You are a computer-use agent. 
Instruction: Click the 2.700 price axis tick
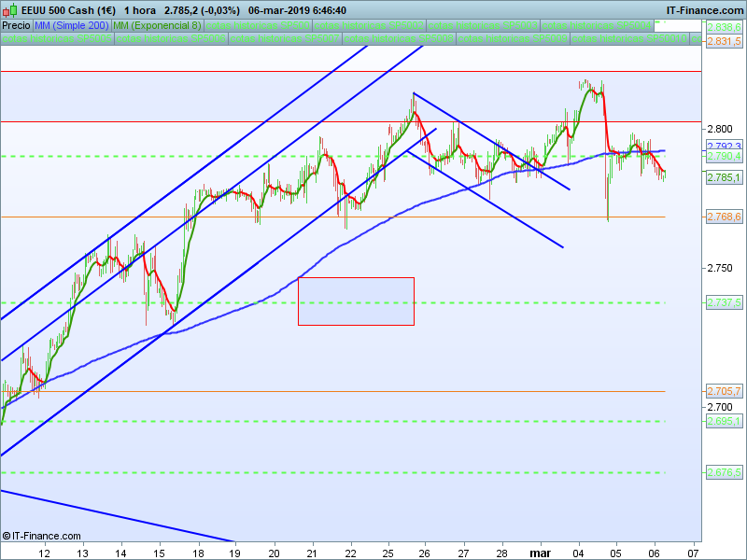pos(720,407)
